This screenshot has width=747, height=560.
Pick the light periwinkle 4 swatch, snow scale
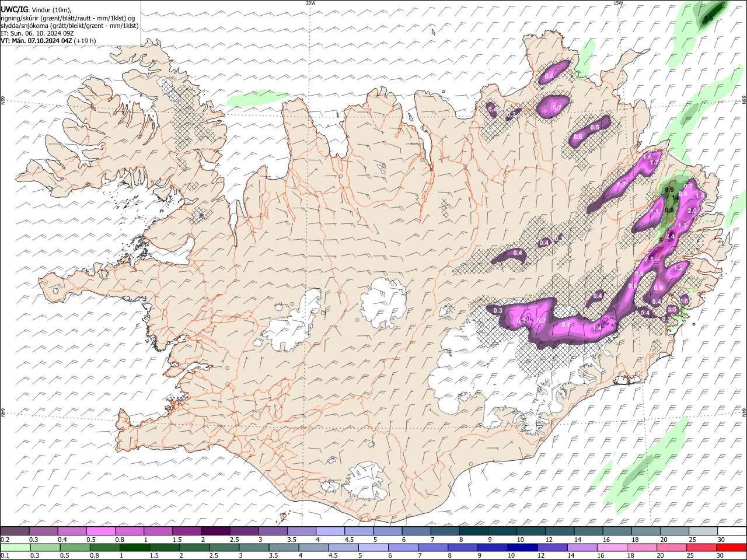[330, 531]
